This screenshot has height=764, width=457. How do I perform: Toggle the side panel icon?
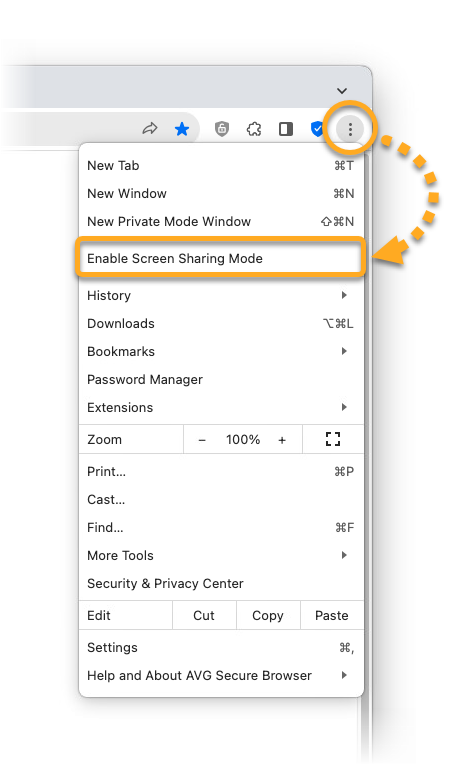[286, 129]
